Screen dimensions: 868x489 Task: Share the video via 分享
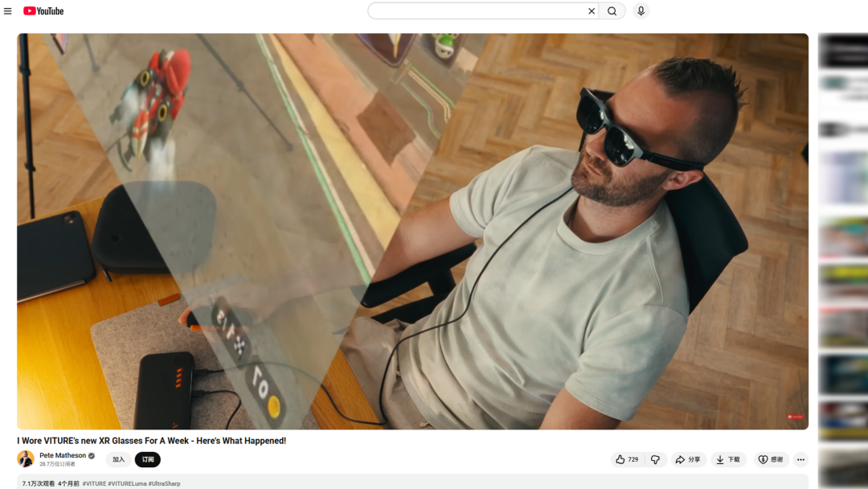click(x=688, y=459)
